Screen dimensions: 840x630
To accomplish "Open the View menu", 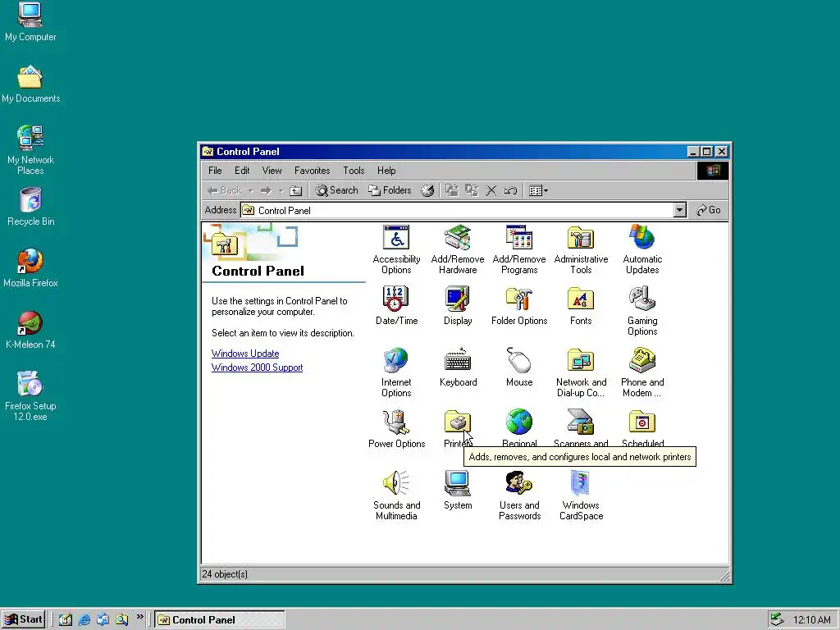I will click(x=272, y=171).
